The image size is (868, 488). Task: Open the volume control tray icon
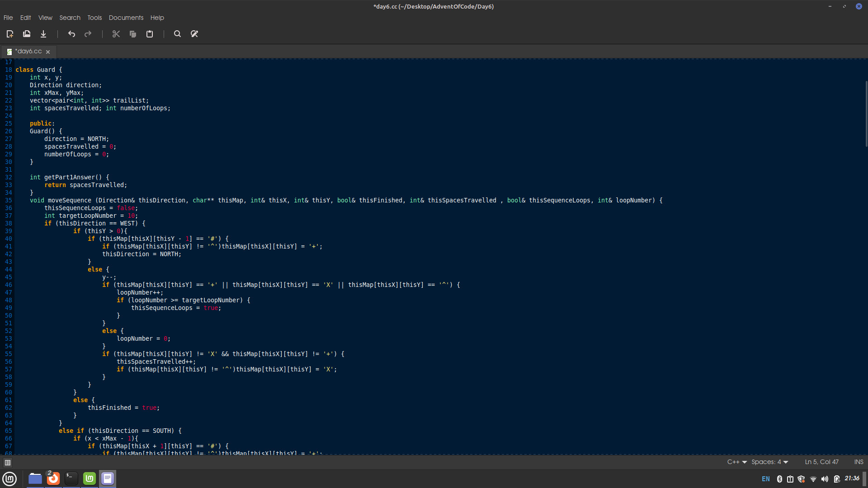[825, 479]
